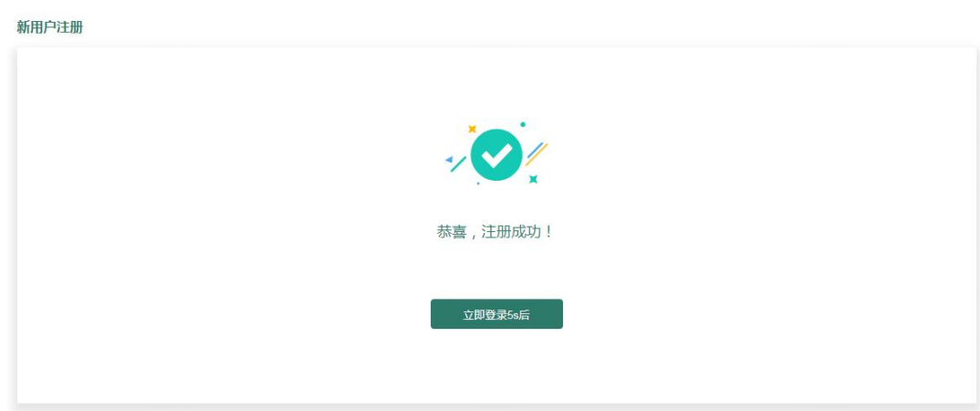Click the exclamation mark ending the success message
This screenshot has height=411, width=980.
(548, 232)
